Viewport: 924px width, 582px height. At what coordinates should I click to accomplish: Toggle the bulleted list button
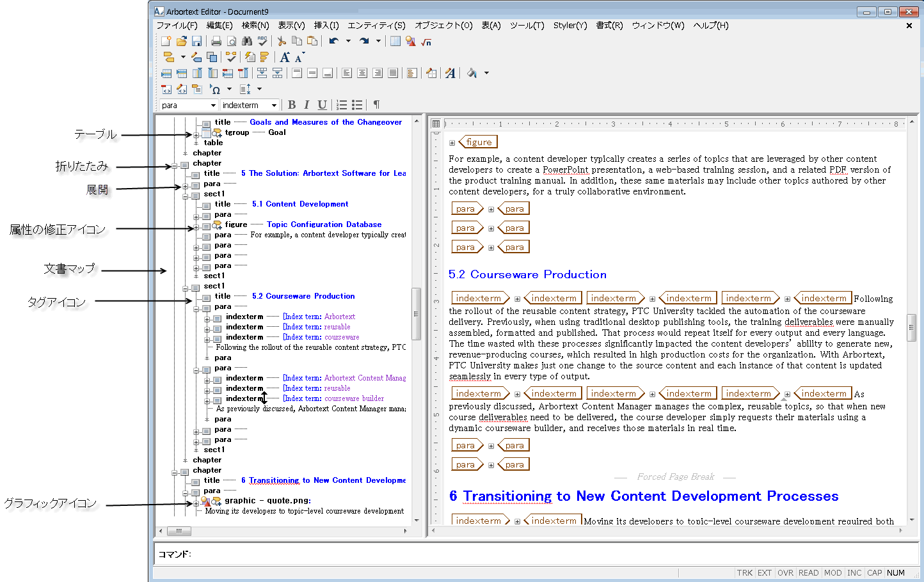pyautogui.click(x=357, y=105)
